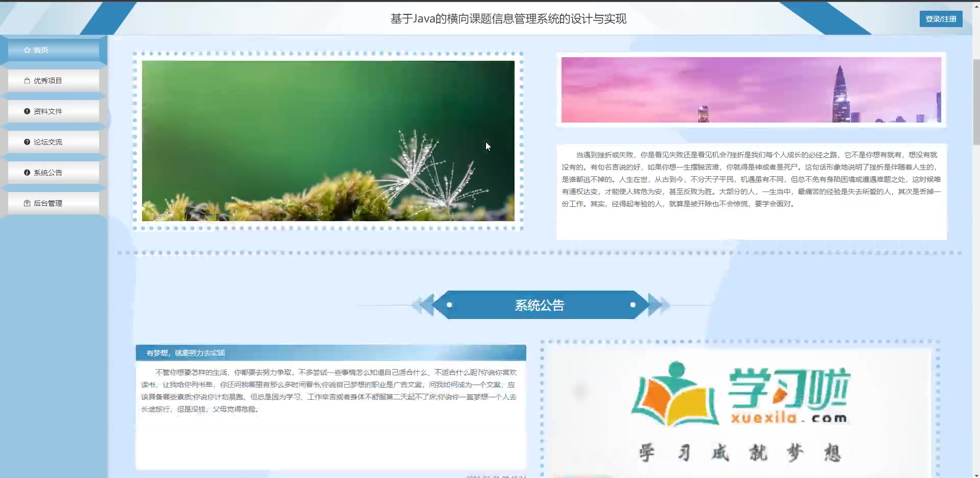Open the 优秀项目 menu item
Image resolution: width=980 pixels, height=478 pixels.
tap(54, 81)
